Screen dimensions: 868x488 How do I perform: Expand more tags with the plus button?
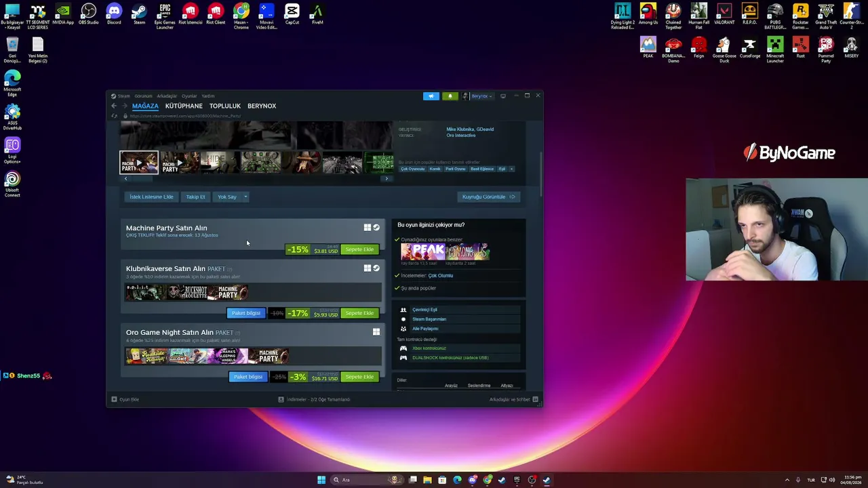[x=511, y=169]
